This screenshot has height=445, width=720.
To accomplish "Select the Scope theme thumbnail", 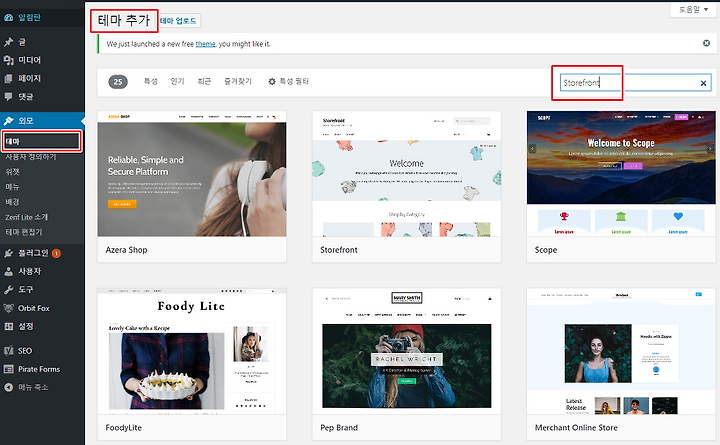I will pos(621,174).
